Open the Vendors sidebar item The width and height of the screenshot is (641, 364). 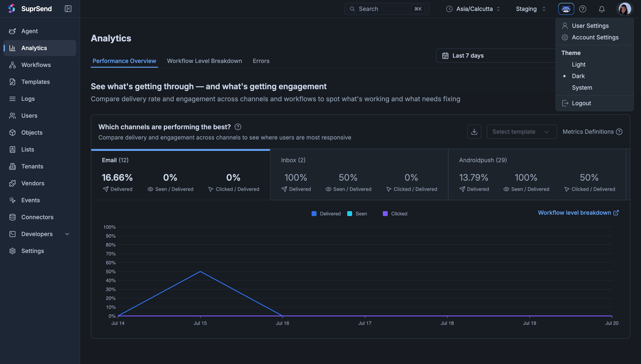pos(40,183)
